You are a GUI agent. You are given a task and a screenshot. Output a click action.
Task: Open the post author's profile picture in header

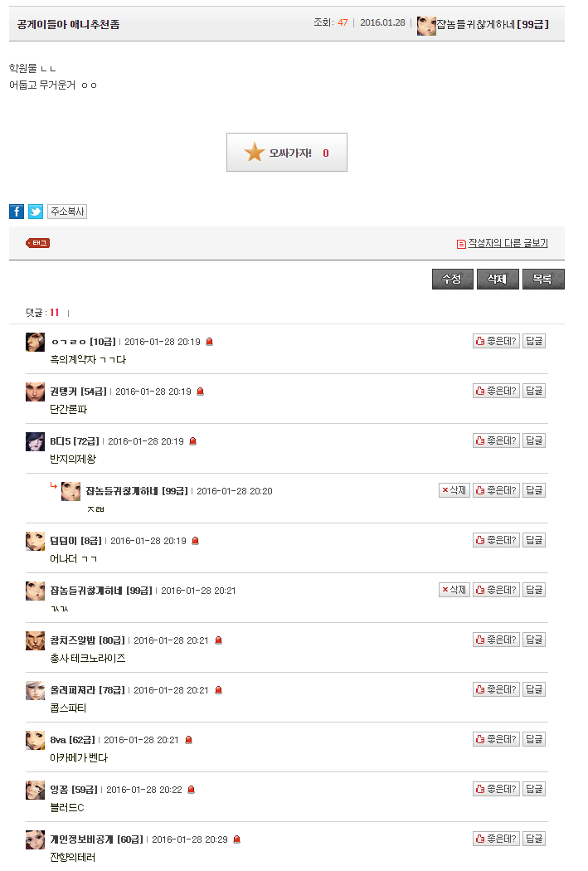pos(426,26)
